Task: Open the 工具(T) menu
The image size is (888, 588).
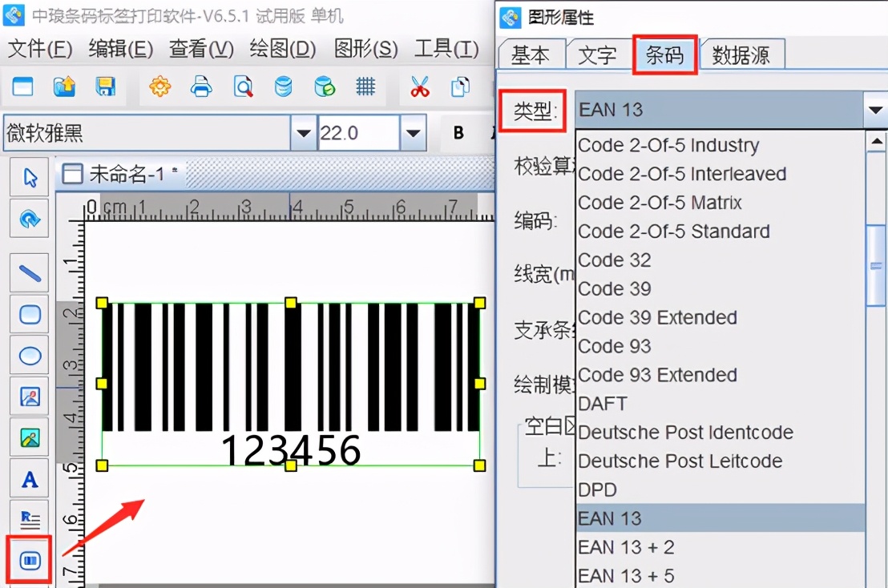Action: pos(446,49)
